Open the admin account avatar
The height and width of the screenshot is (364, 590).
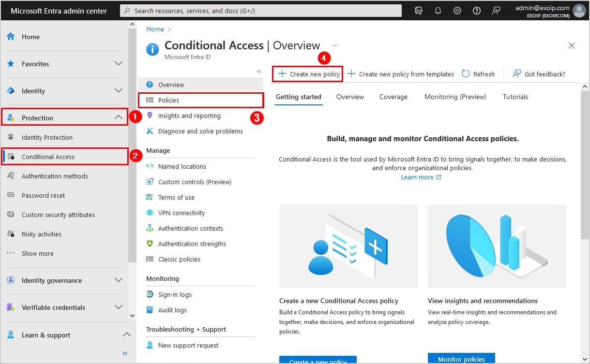(579, 11)
